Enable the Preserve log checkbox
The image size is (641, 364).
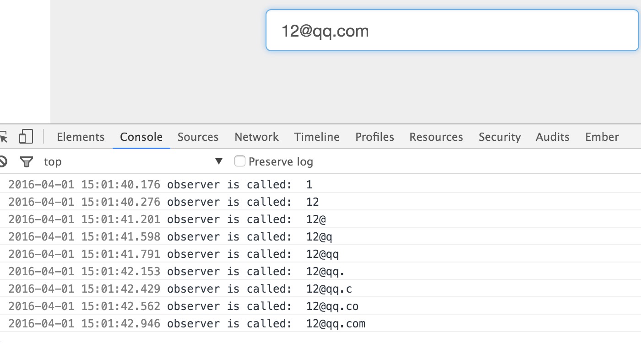click(x=240, y=161)
